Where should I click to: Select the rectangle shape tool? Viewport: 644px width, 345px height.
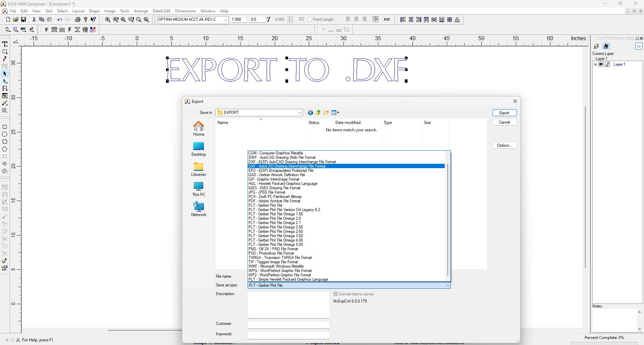coord(5,127)
